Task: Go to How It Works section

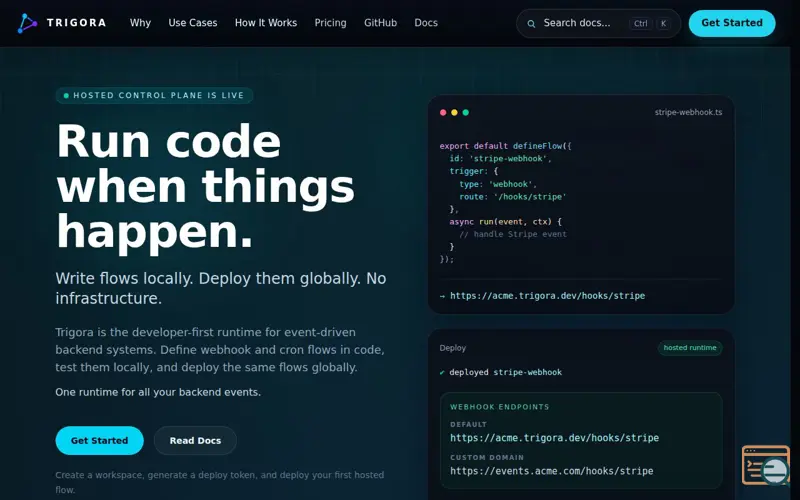Action: point(266,23)
